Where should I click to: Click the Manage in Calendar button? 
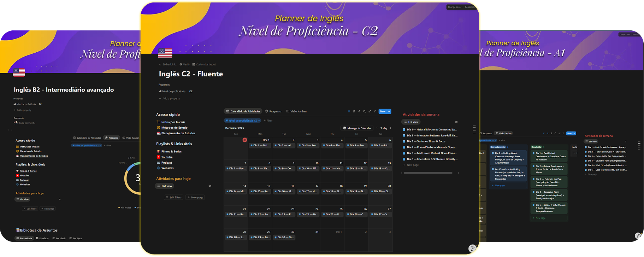click(357, 128)
